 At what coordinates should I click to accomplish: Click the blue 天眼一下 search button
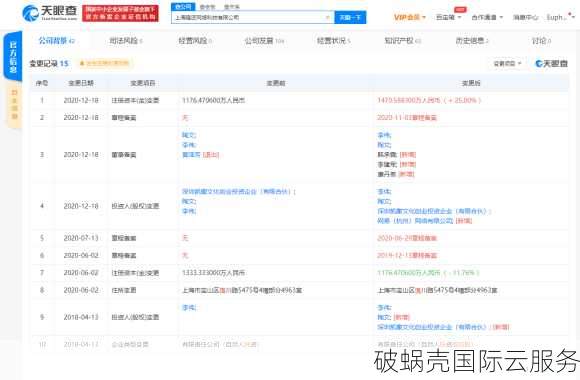[x=350, y=17]
